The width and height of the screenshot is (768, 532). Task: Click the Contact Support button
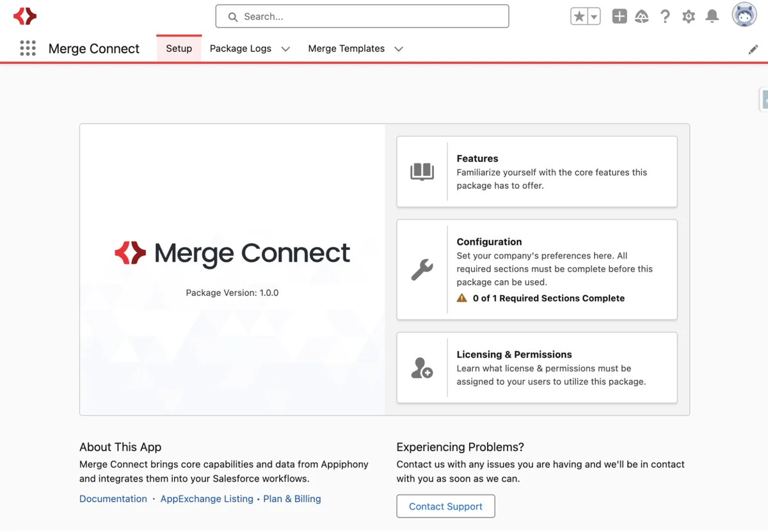(x=445, y=506)
